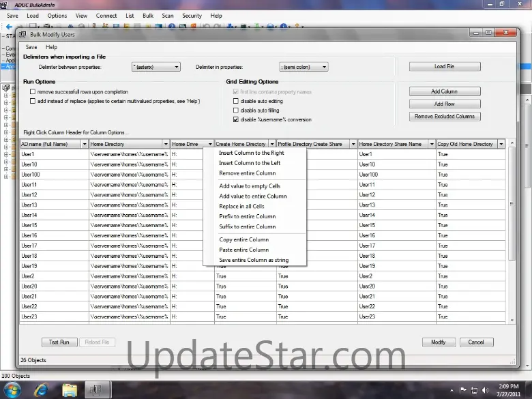This screenshot has width=532, height=399.
Task: Show hidden system tray icons
Action: click(x=452, y=391)
